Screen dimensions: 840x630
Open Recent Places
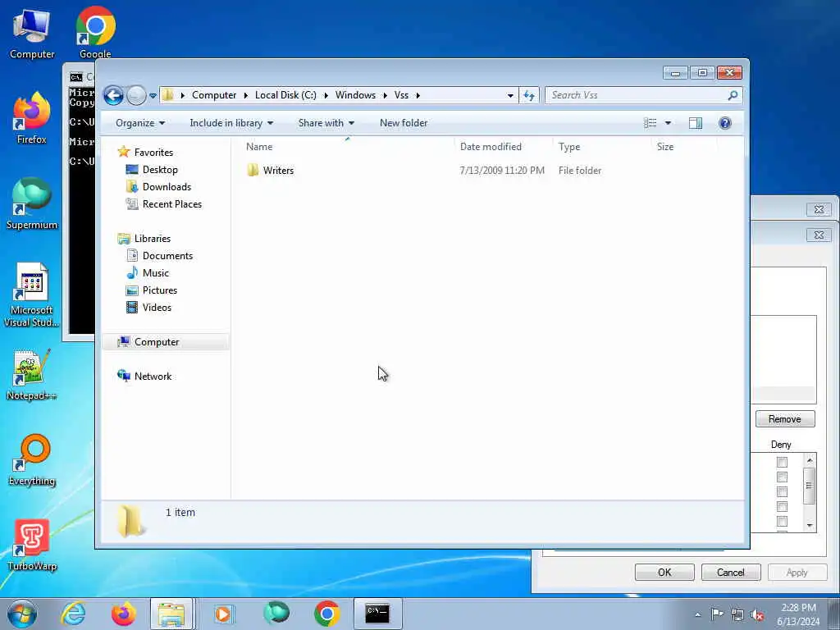pos(172,203)
